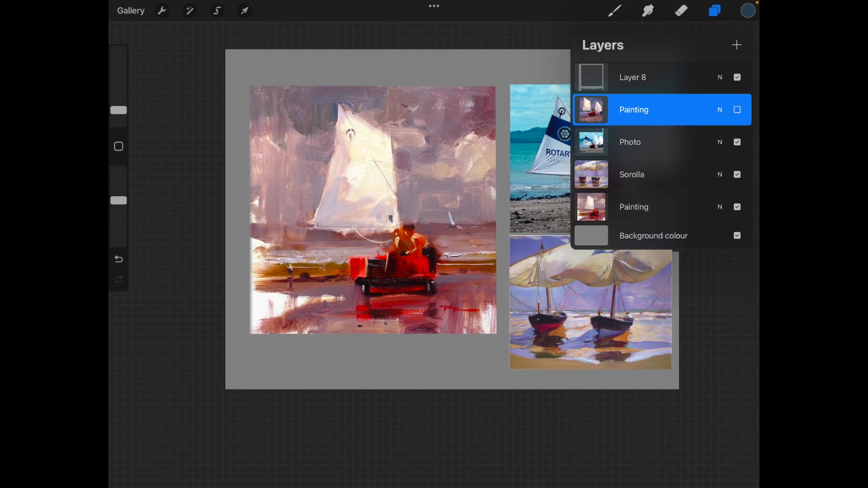Click the brush opacity slider handle
The height and width of the screenshot is (488, 868).
[x=118, y=200]
